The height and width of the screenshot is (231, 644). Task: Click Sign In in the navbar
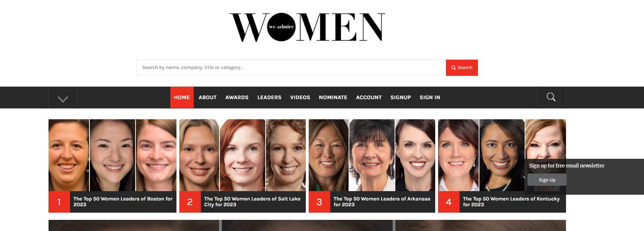[x=430, y=97]
